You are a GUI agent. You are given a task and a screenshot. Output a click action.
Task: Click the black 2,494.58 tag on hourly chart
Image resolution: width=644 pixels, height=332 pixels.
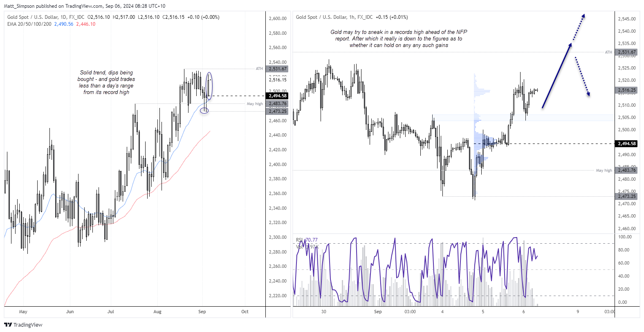tap(626, 144)
